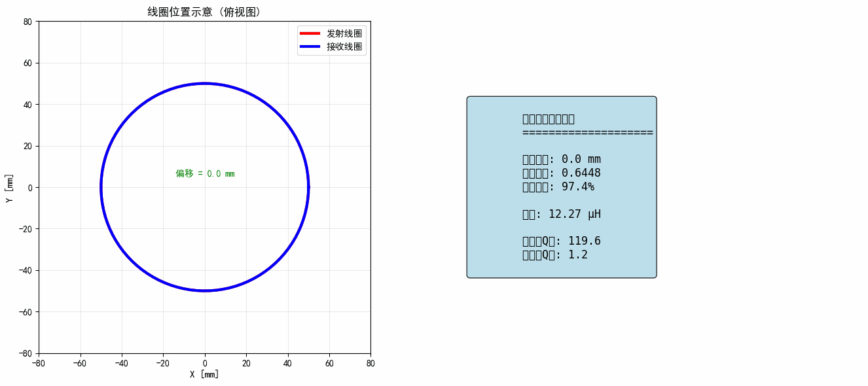Click the 接收线圈 legend label
This screenshot has height=386, width=868.
click(344, 46)
